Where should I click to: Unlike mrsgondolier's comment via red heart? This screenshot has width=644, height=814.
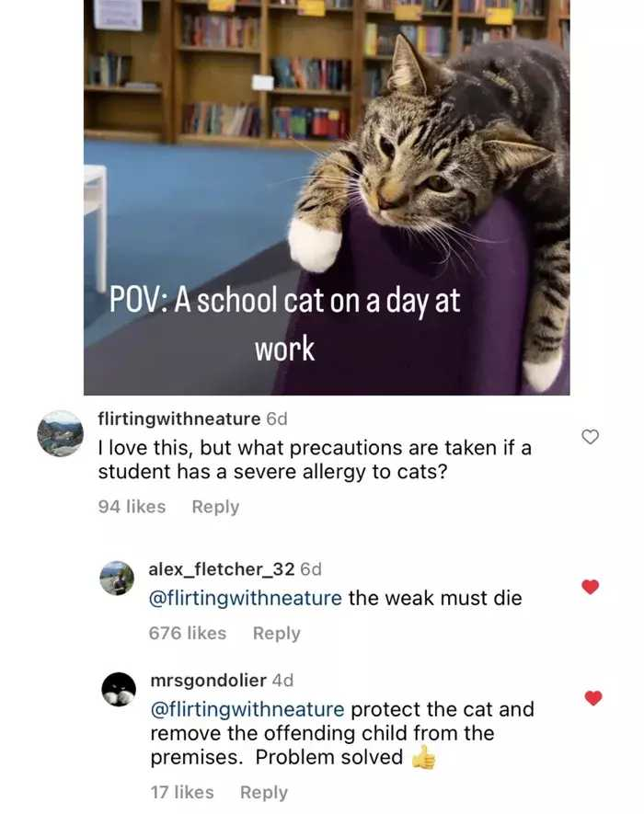point(593,698)
